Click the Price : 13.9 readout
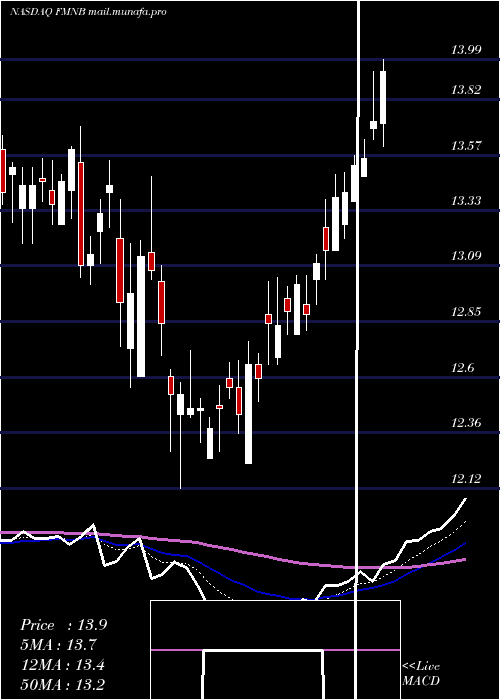 point(63,625)
